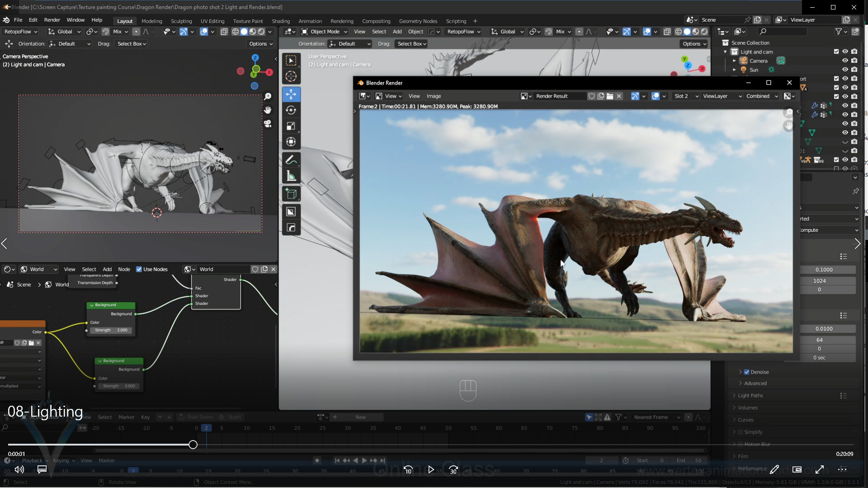This screenshot has height=488, width=868.
Task: Toggle Simplify checkbox
Action: (740, 432)
